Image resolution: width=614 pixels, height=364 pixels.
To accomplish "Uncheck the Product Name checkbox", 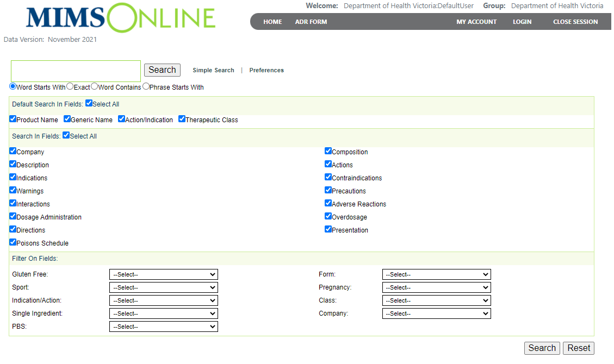I will [x=12, y=118].
